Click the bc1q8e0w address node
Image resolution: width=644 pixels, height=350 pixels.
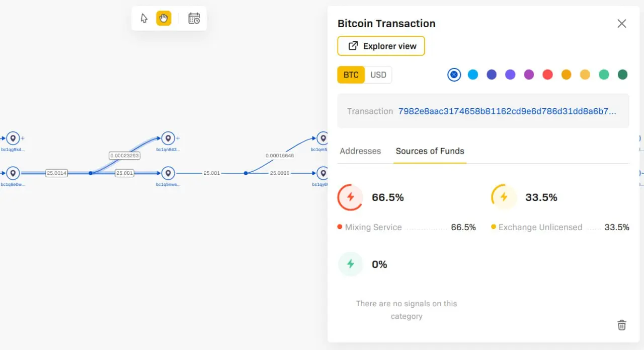point(13,173)
